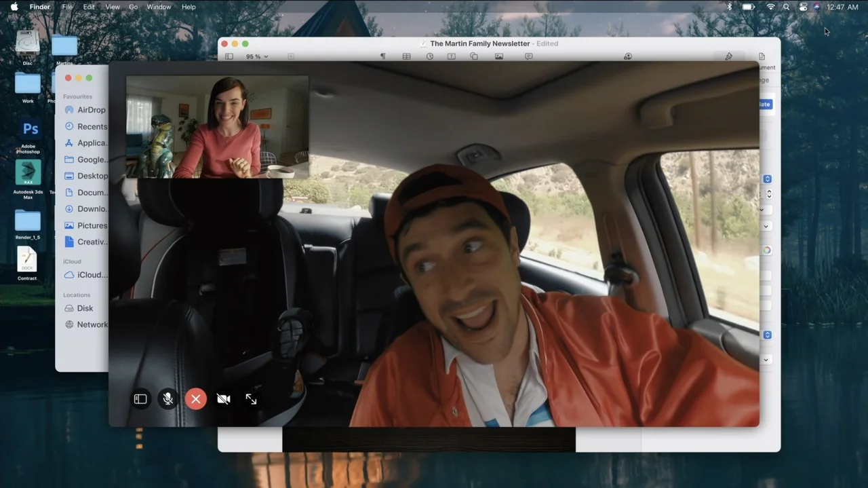Image resolution: width=868 pixels, height=488 pixels.
Task: Insert a Shape from the Pages toolbar
Action: point(474,57)
